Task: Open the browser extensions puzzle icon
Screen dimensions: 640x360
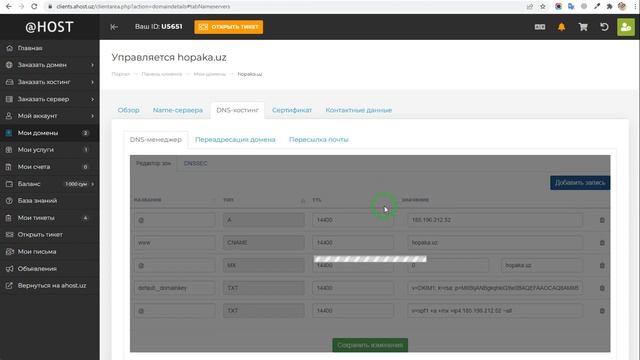Action: tap(609, 7)
